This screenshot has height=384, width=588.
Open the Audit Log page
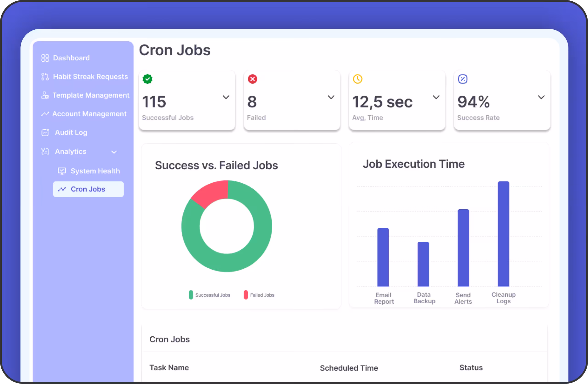point(71,132)
